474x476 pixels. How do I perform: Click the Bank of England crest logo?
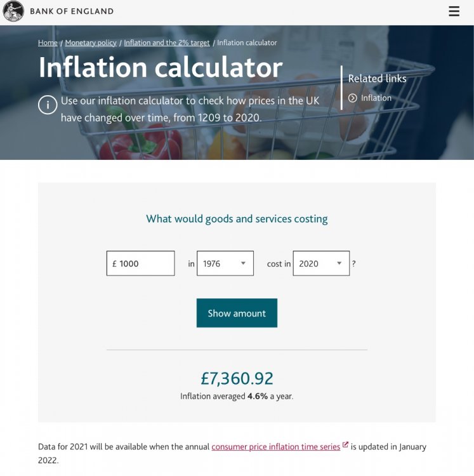pyautogui.click(x=13, y=11)
